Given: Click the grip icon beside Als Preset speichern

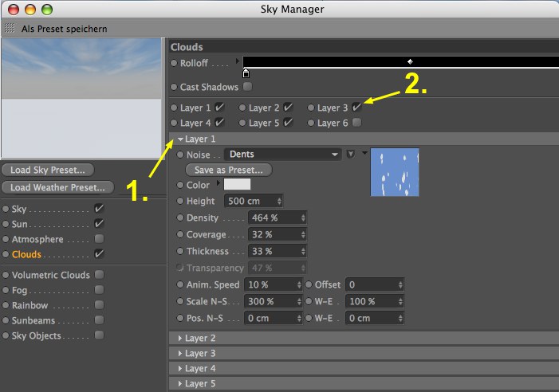Looking at the screenshot, I should [x=10, y=28].
